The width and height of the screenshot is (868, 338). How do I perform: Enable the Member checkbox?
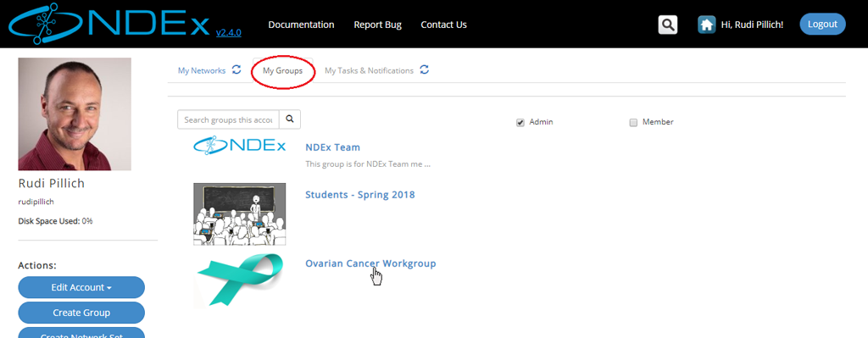(x=633, y=123)
